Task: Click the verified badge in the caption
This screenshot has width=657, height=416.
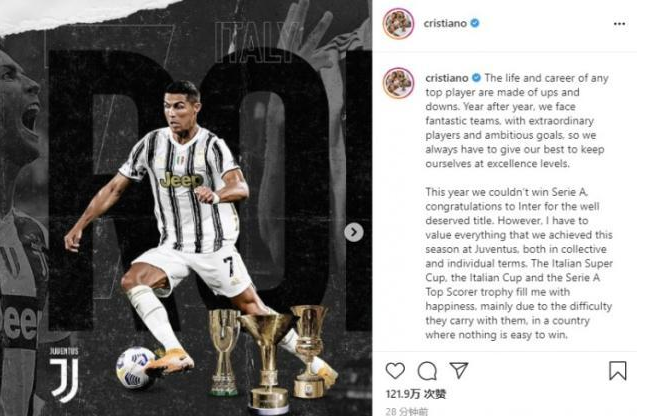Action: pos(476,78)
